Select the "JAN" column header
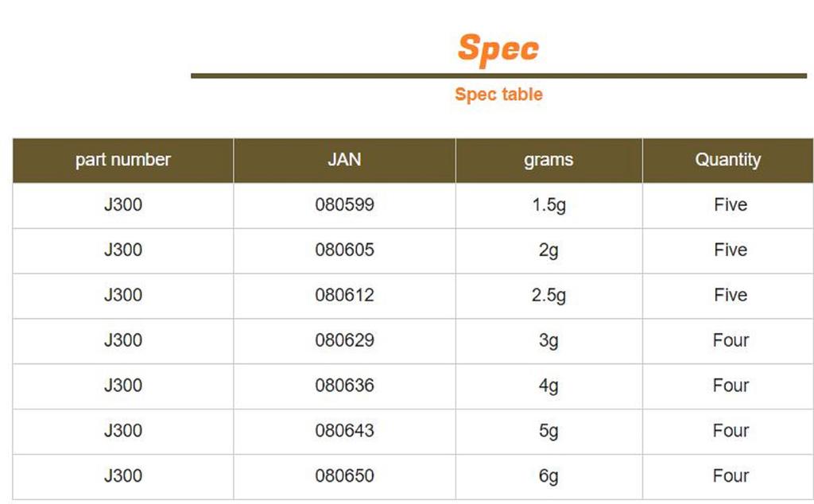The width and height of the screenshot is (814, 504). coord(344,160)
